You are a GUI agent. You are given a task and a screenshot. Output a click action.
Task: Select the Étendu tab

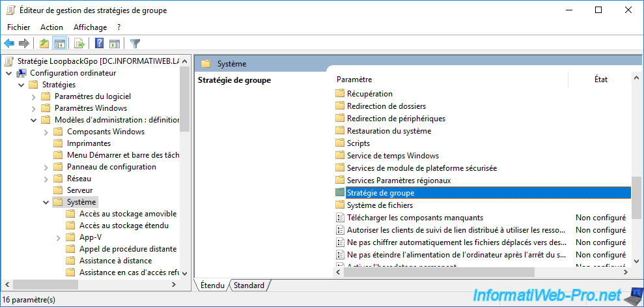[x=212, y=285]
